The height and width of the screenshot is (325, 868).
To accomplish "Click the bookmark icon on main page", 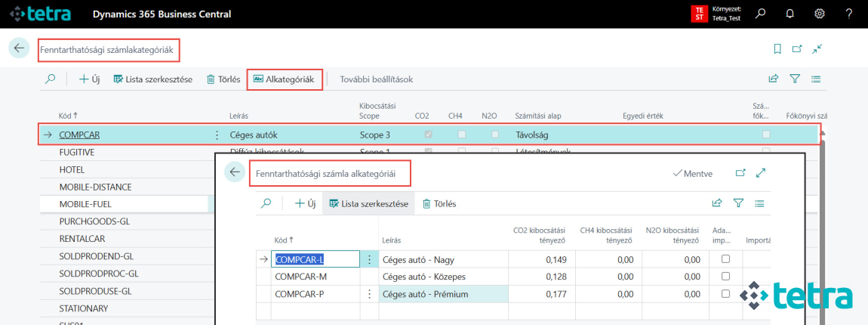I will coord(777,48).
